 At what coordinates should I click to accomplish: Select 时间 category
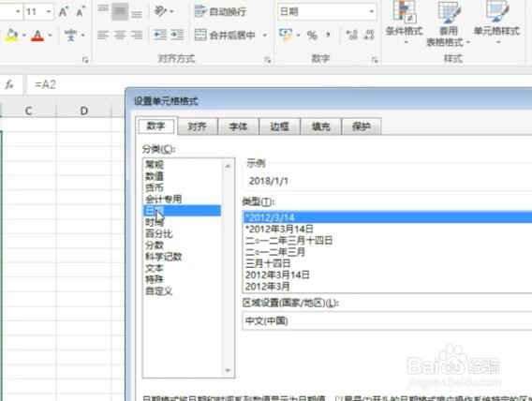(155, 222)
